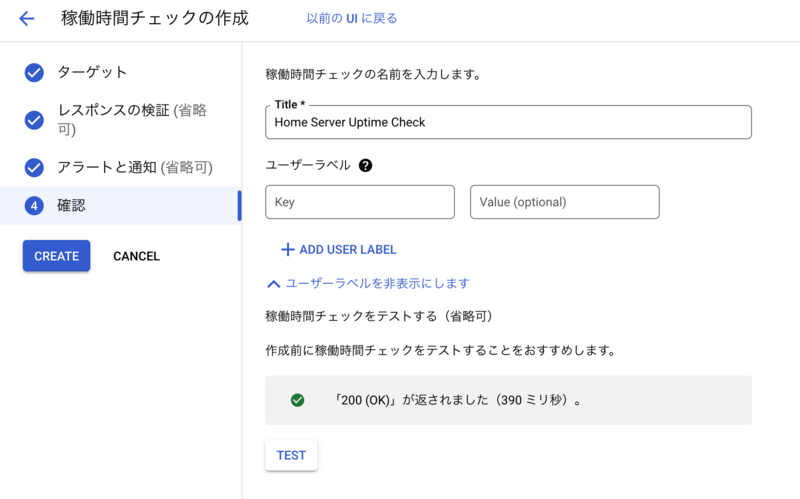Viewport: 800px width, 499px height.
Task: Click the user label help question icon
Action: (365, 165)
